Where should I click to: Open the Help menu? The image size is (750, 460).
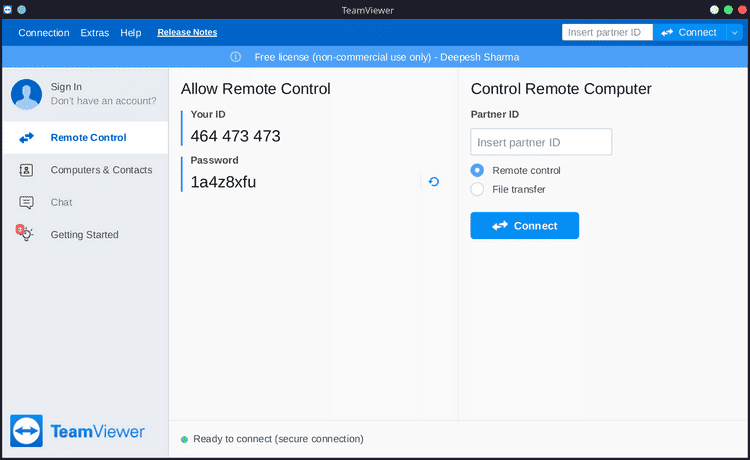[x=131, y=32]
